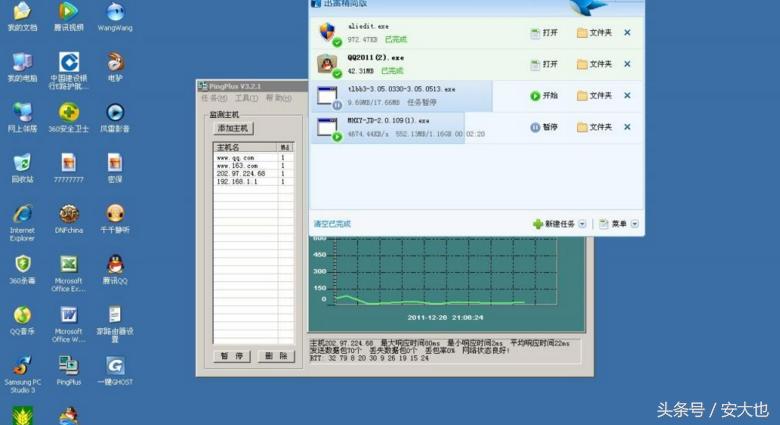The image size is (780, 425).
Task: Click 新建任务 button
Action: tap(554, 224)
